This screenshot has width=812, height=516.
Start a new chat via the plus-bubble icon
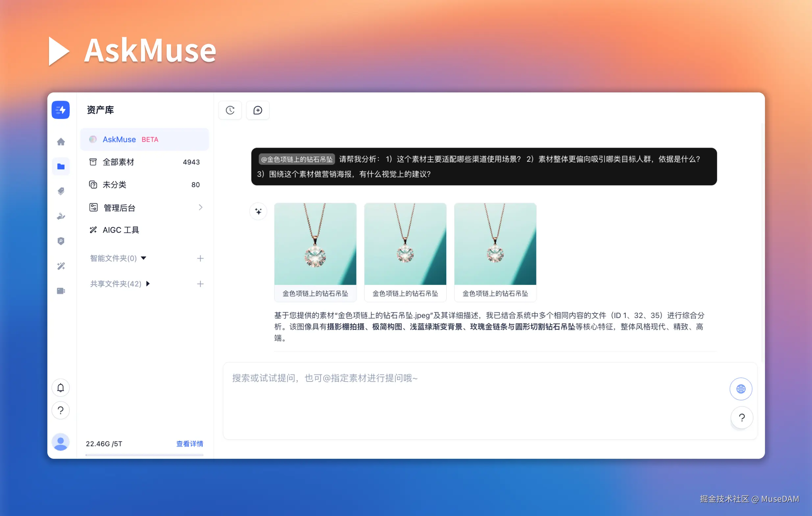pyautogui.click(x=258, y=110)
